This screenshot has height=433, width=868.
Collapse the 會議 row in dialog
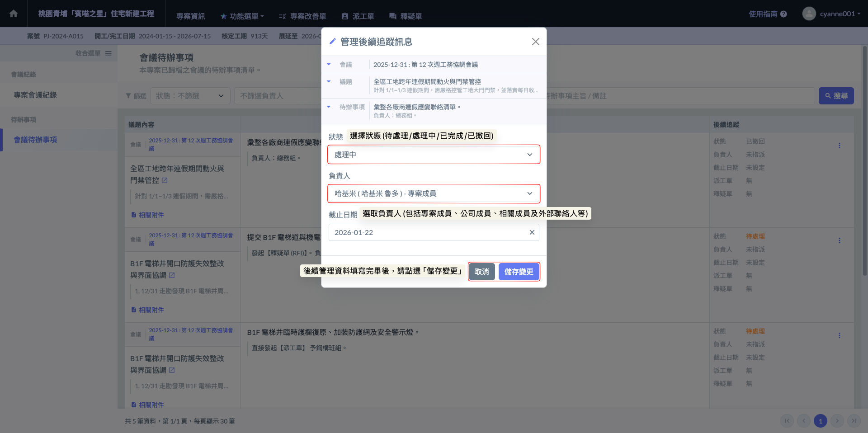pyautogui.click(x=329, y=65)
